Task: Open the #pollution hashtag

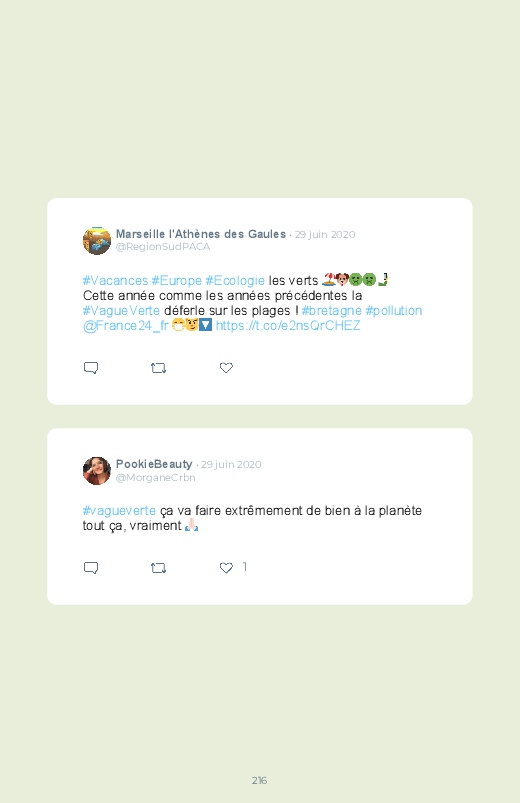Action: 393,311
